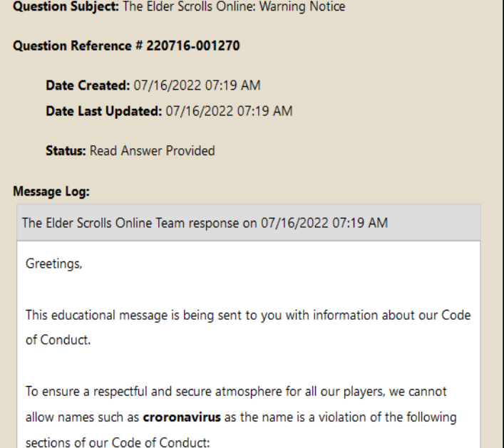
Task: Click the "This educational message" sentence start
Action: [x=93, y=316]
